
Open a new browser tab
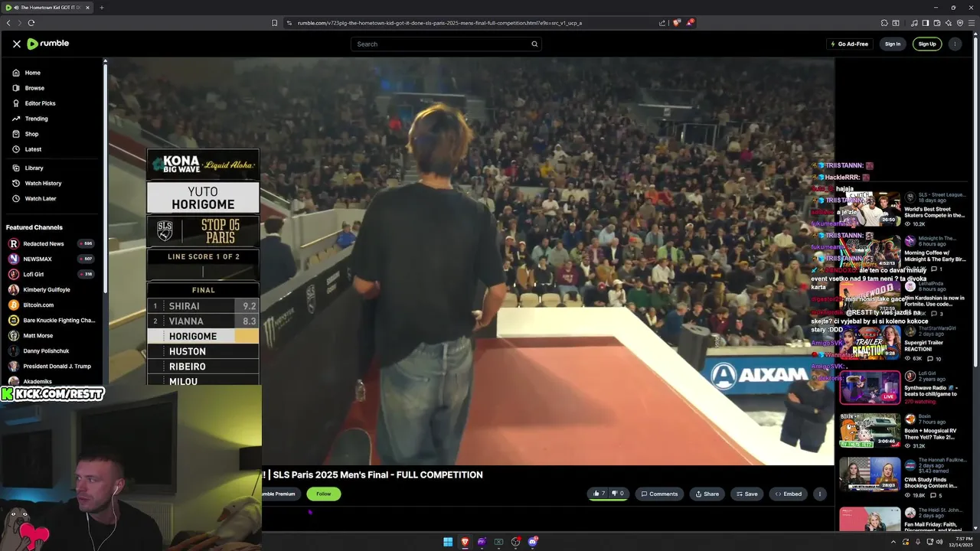tap(101, 8)
